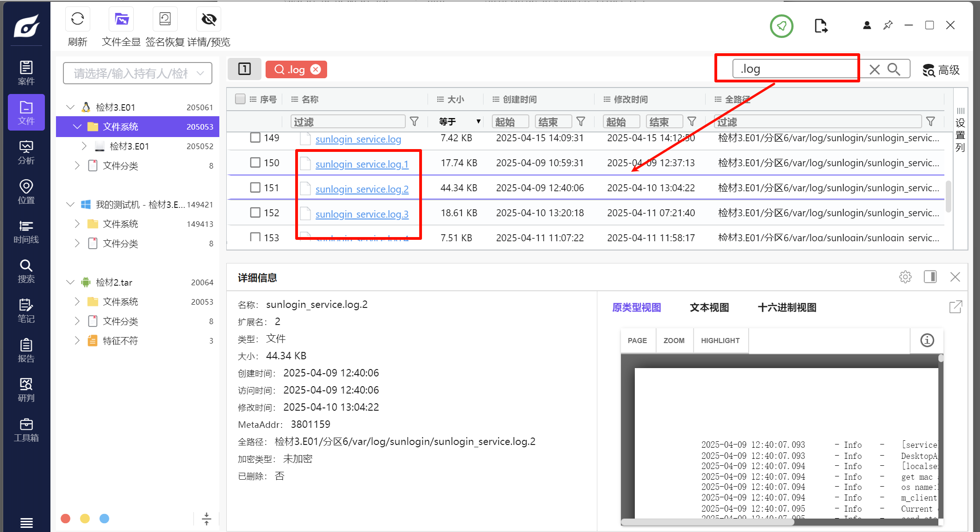Screen dimensions: 980x532
Task: Click the collapse tree icon at panel bottom
Action: point(206,519)
